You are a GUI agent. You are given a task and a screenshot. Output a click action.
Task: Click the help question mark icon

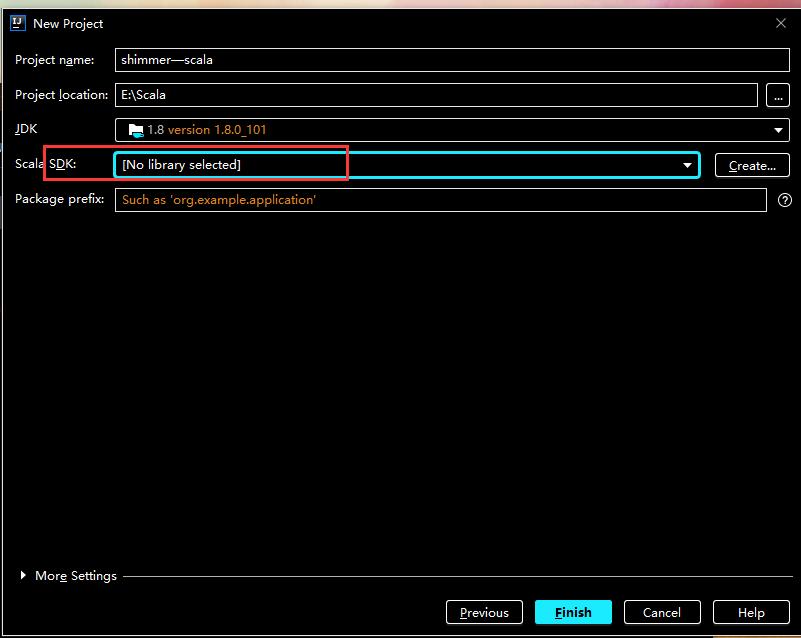[x=785, y=200]
